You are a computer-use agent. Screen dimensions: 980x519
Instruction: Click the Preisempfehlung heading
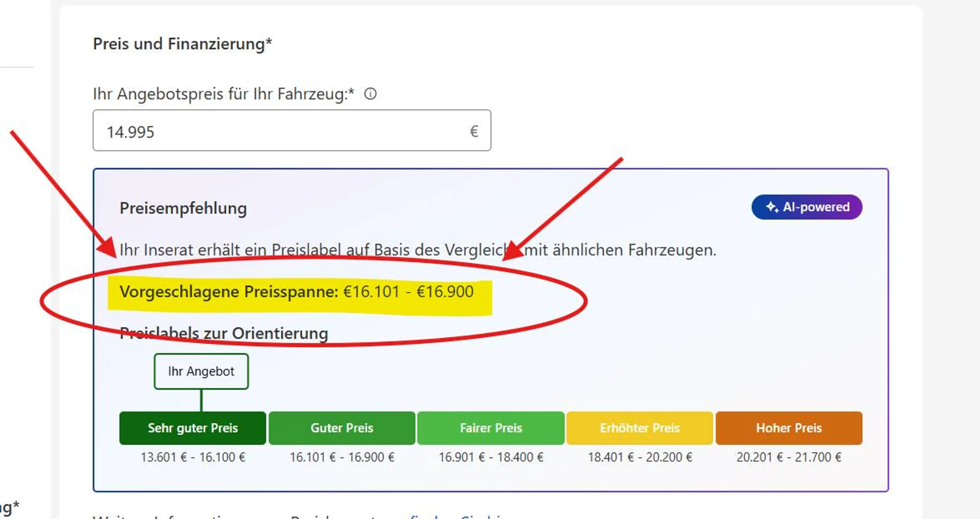[x=183, y=208]
